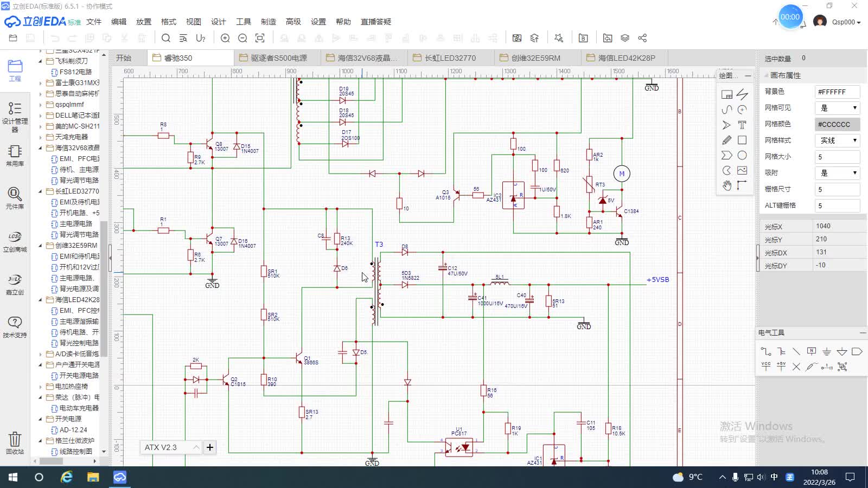Select the sheet setting tool in 绘图 panel

click(727, 94)
